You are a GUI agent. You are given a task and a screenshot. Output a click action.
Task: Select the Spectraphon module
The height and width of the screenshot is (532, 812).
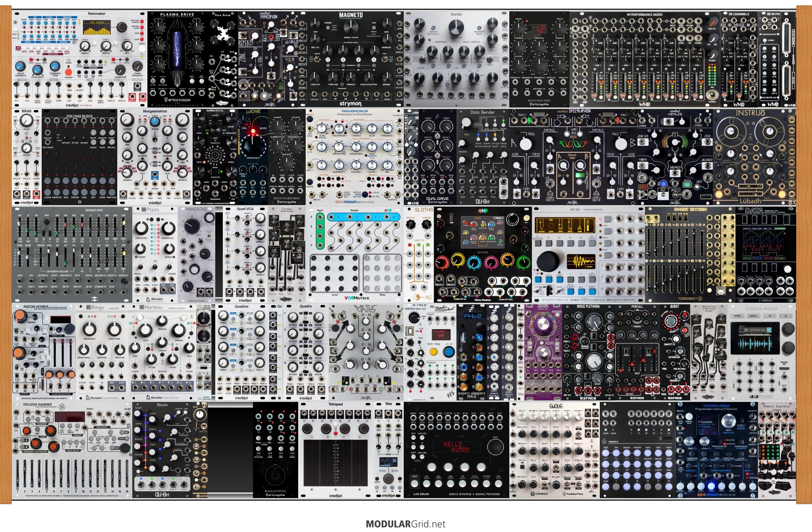click(x=573, y=157)
